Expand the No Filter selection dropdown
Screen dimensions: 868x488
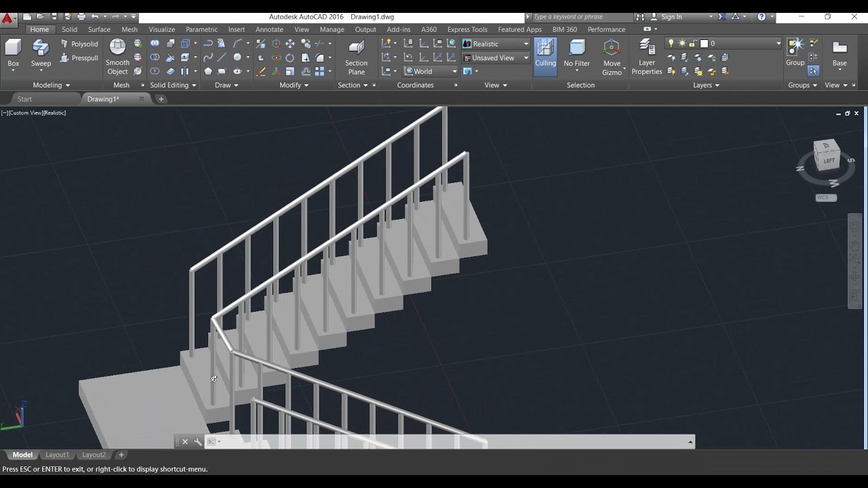pos(576,70)
